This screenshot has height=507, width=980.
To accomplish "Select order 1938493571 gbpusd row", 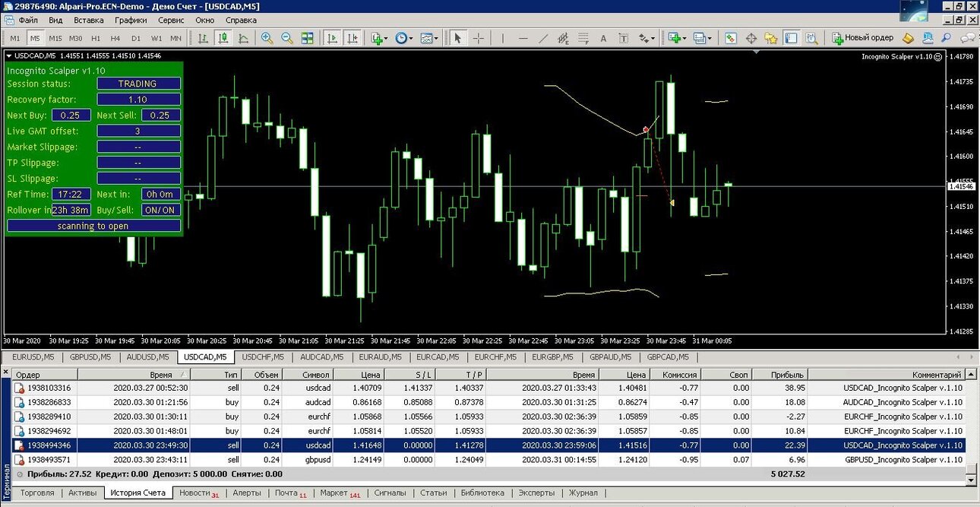I will [488, 460].
